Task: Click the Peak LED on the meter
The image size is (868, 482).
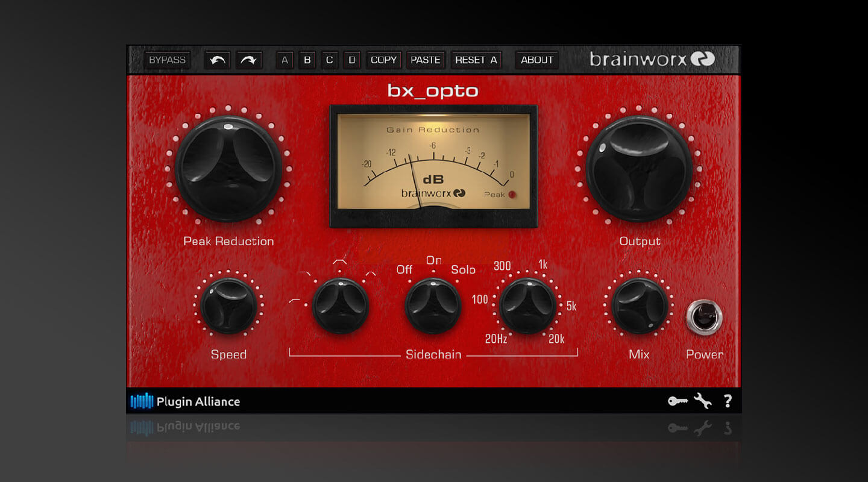Action: 512,195
